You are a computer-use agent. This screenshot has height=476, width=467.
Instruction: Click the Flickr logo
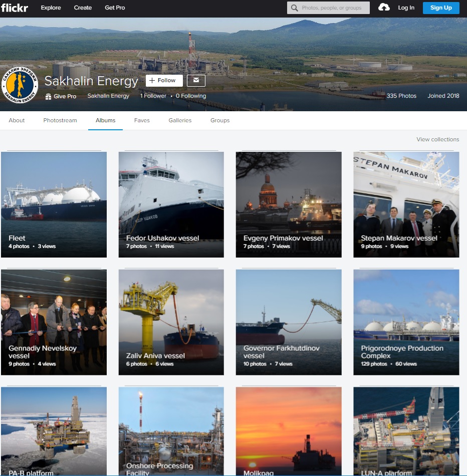(14, 8)
